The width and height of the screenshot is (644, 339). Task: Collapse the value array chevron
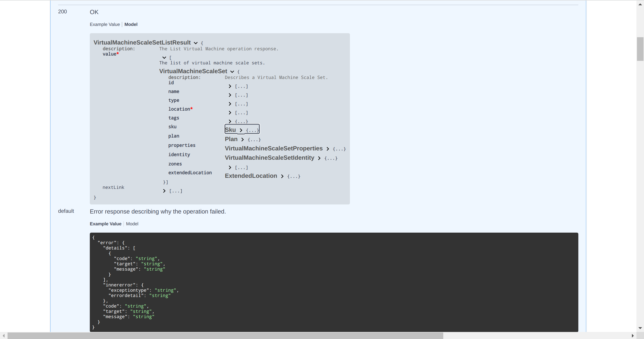tap(164, 58)
